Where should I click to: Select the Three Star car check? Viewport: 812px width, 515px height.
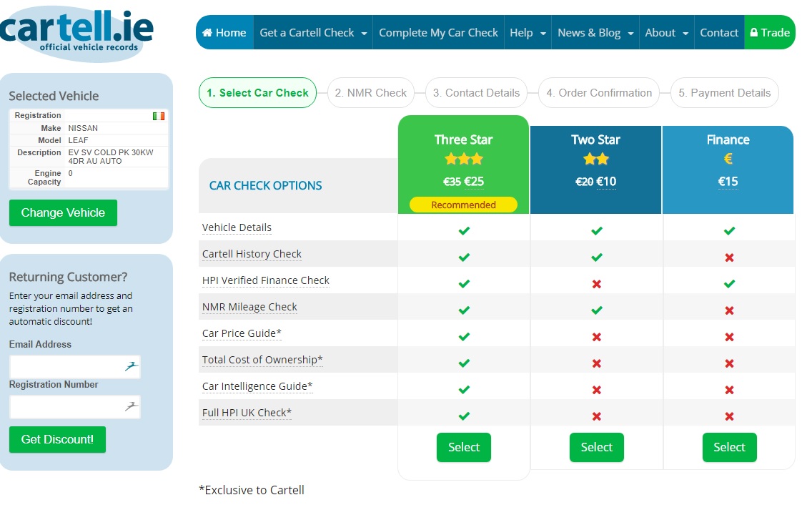click(x=463, y=447)
